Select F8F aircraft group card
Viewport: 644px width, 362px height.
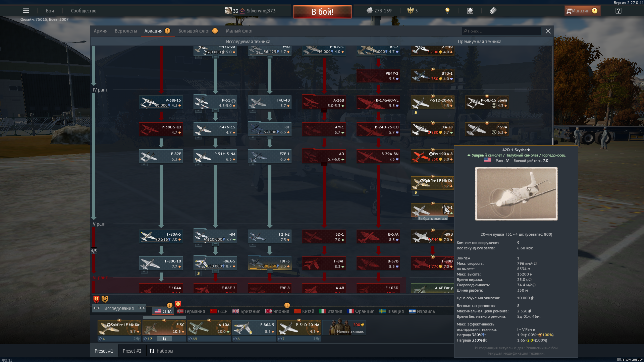(x=270, y=129)
